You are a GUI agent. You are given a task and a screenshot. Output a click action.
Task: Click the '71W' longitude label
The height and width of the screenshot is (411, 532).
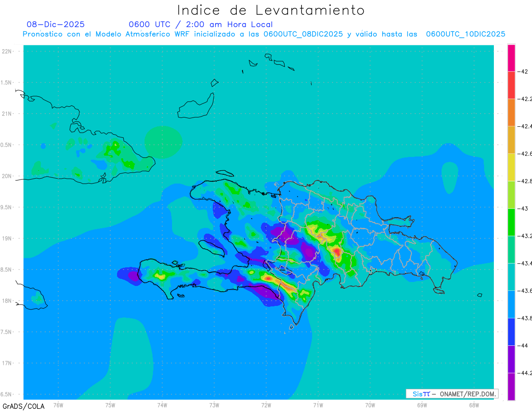318,405
